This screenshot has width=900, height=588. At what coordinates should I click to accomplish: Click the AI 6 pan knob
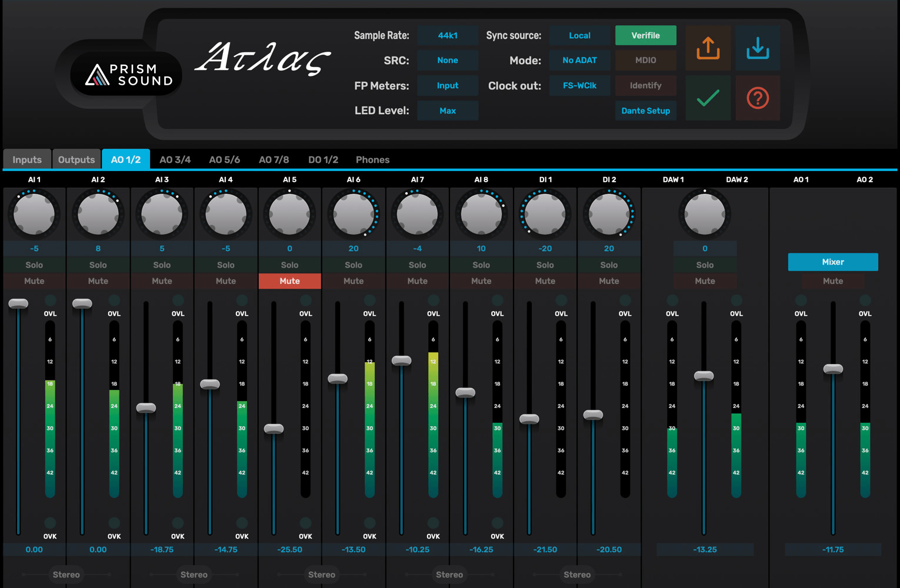[x=354, y=214]
